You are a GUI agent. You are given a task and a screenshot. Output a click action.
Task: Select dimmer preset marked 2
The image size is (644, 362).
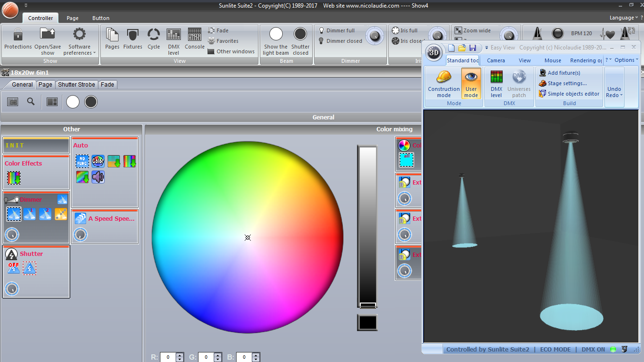[x=45, y=214]
